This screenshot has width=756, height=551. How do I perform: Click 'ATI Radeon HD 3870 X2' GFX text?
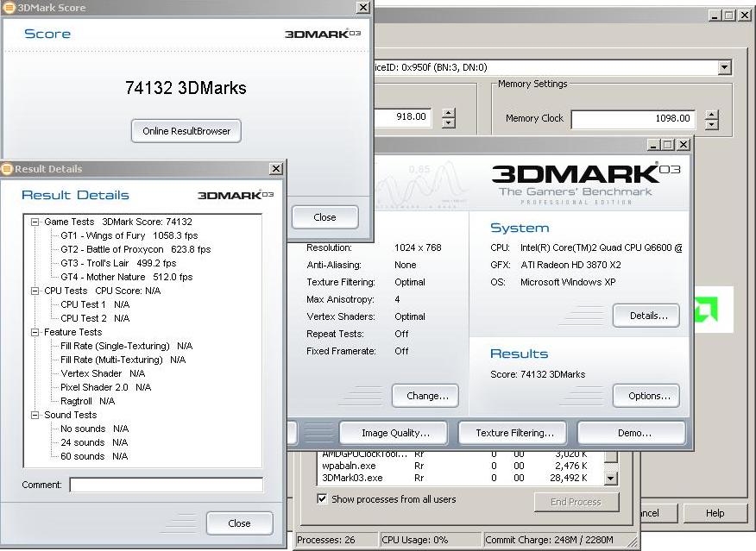570,265
